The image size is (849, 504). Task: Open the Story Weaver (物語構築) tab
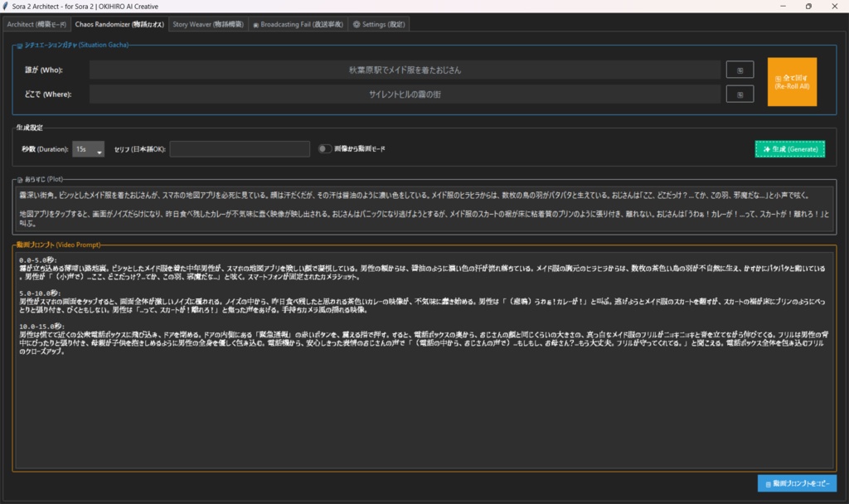tap(207, 24)
